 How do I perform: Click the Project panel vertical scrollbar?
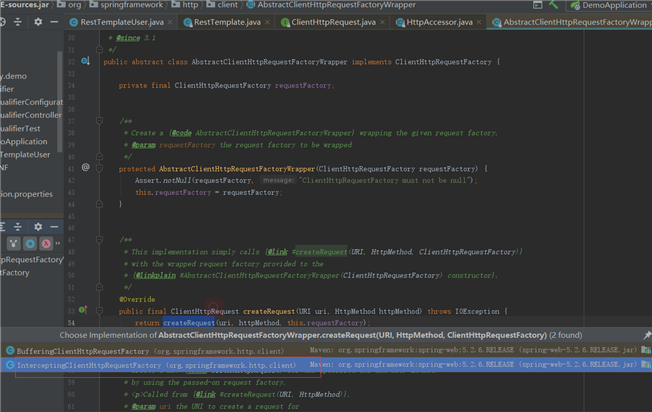[x=59, y=102]
